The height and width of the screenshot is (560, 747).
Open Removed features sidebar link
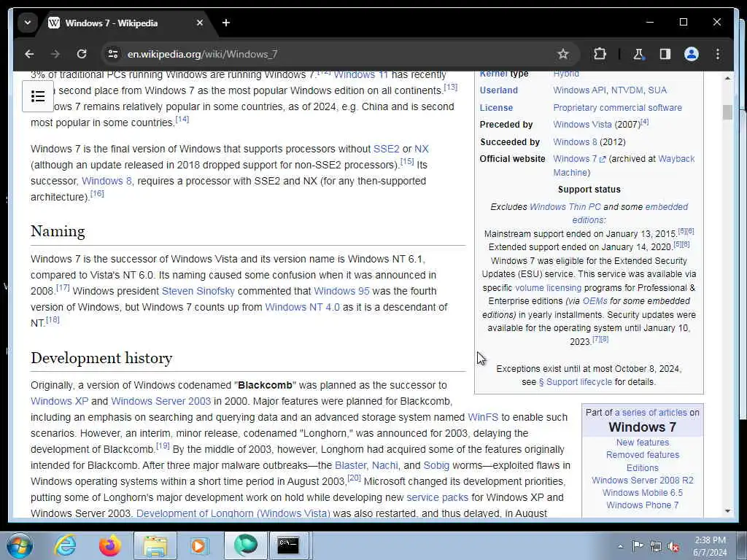click(642, 455)
